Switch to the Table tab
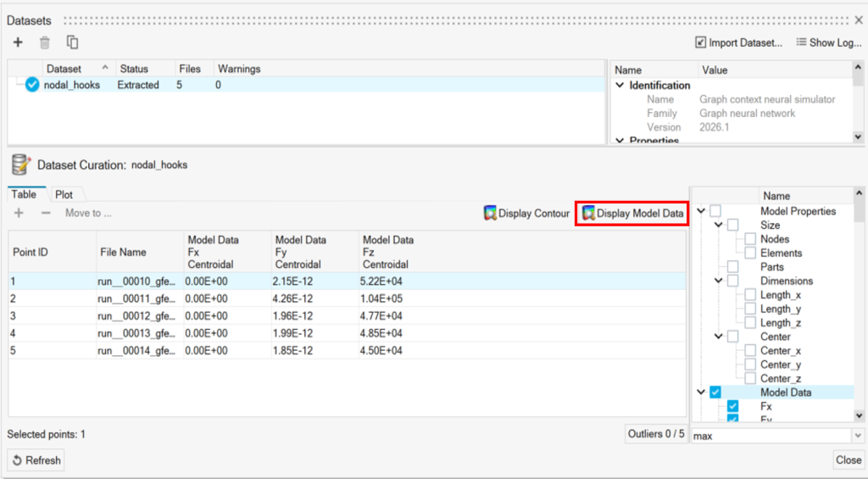Viewport: 868px width, 479px height. tap(24, 194)
